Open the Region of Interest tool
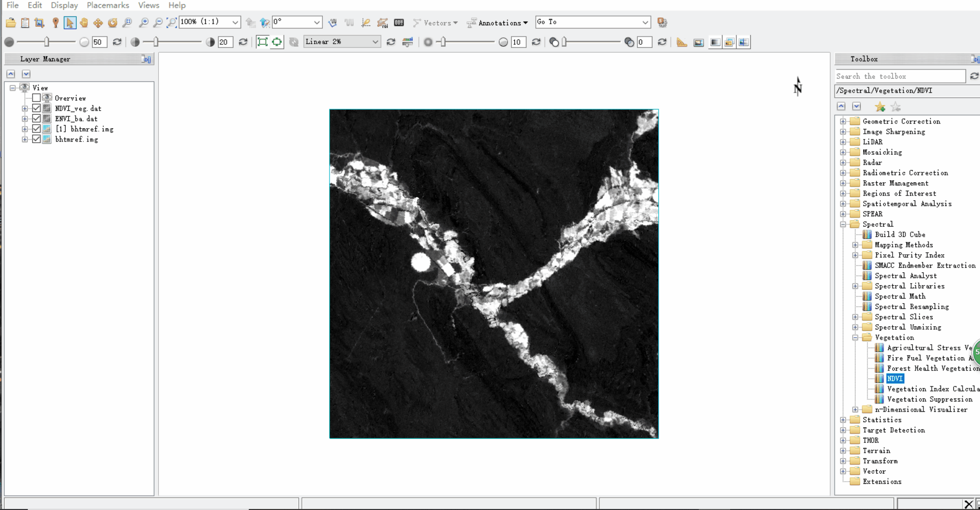 pyautogui.click(x=383, y=22)
